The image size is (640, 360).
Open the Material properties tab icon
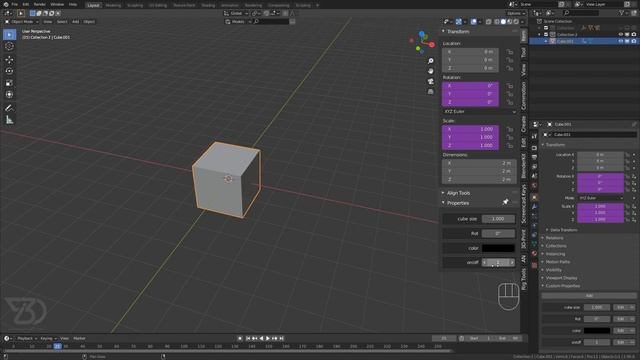[x=534, y=253]
